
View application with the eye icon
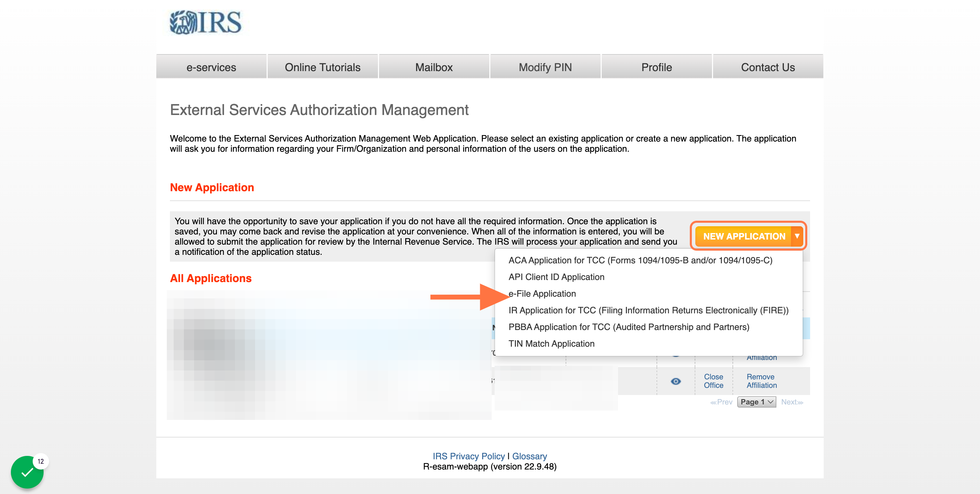click(676, 381)
